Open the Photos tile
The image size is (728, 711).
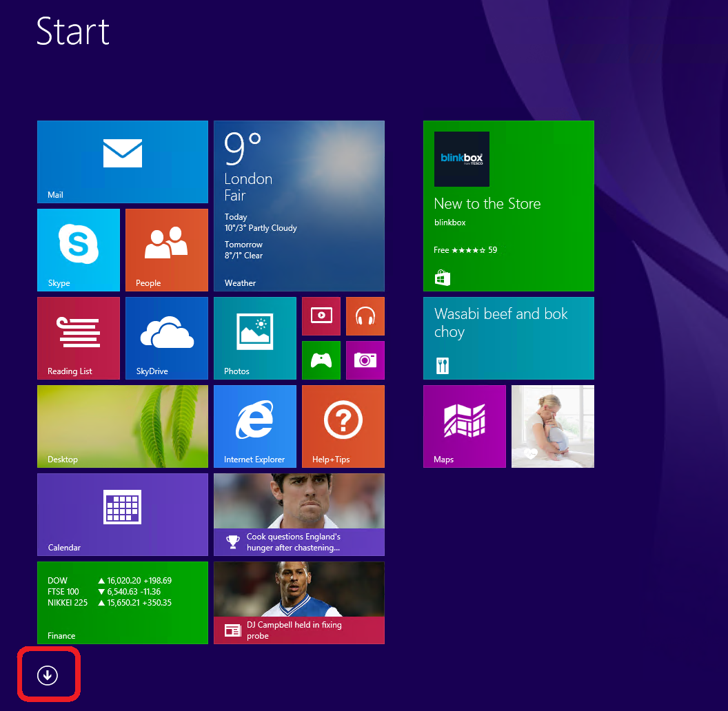(x=255, y=338)
